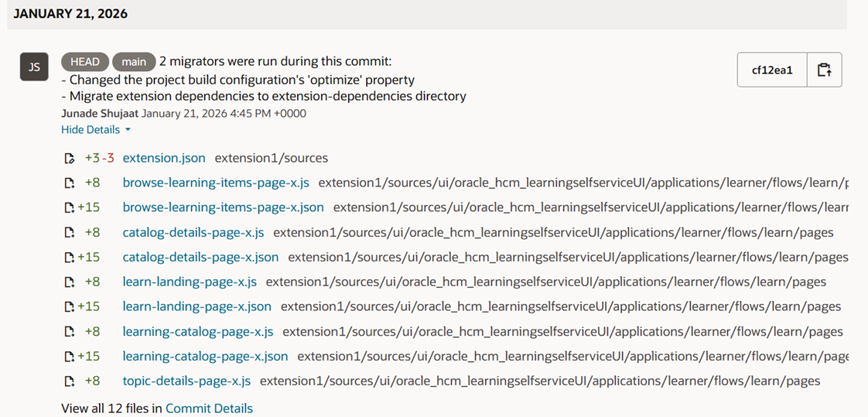Click added file icon beside topic-details-page-x.js
Viewport: 868px width, 417px height.
point(69,381)
